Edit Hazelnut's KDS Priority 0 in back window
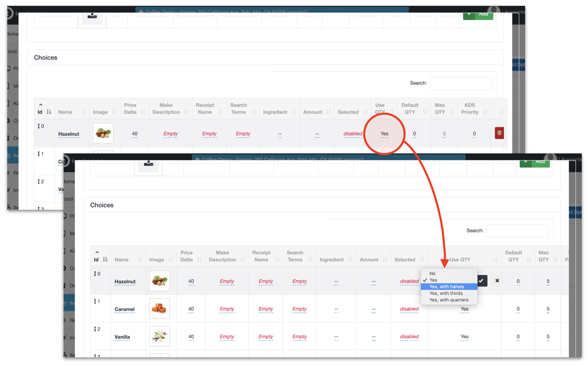The height and width of the screenshot is (367, 588). coord(474,134)
